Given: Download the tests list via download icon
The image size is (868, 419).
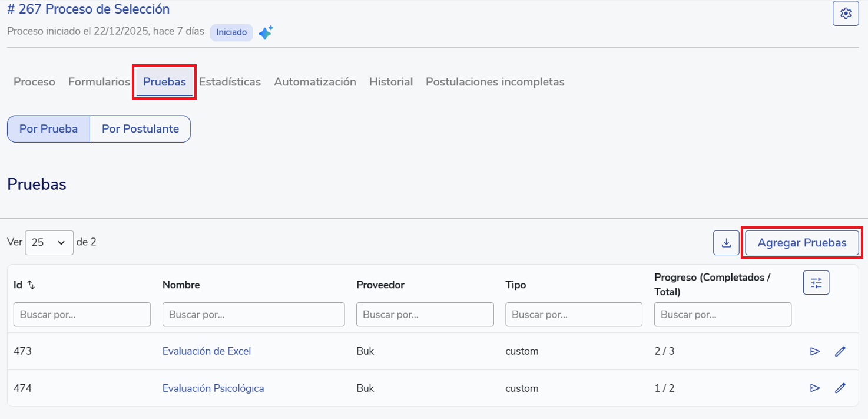Looking at the screenshot, I should (726, 243).
